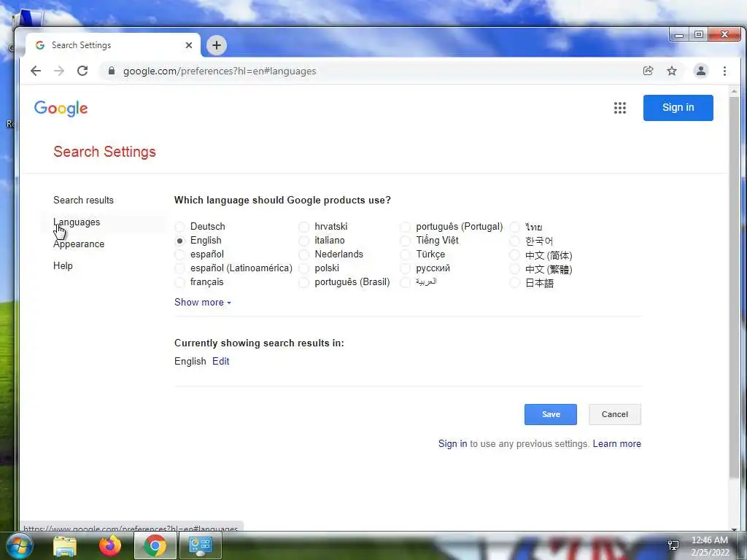
Task: Click the Sign in link below Save
Action: coord(452,444)
